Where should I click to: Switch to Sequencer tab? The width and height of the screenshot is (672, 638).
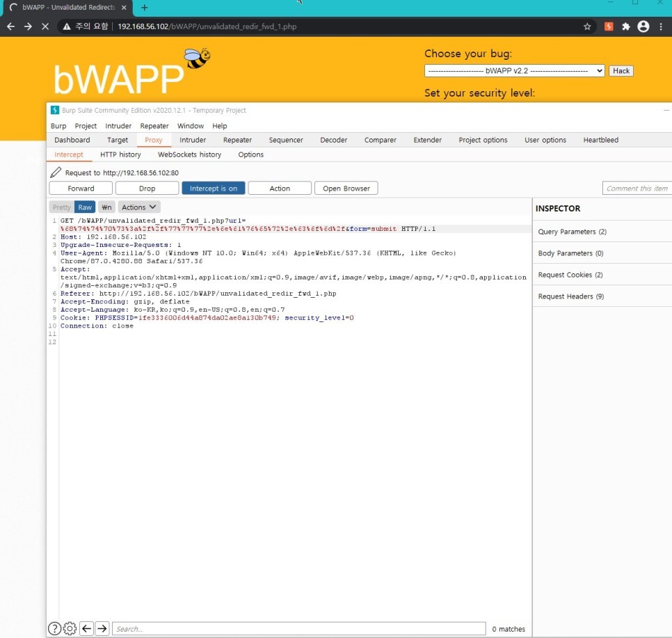pos(286,140)
